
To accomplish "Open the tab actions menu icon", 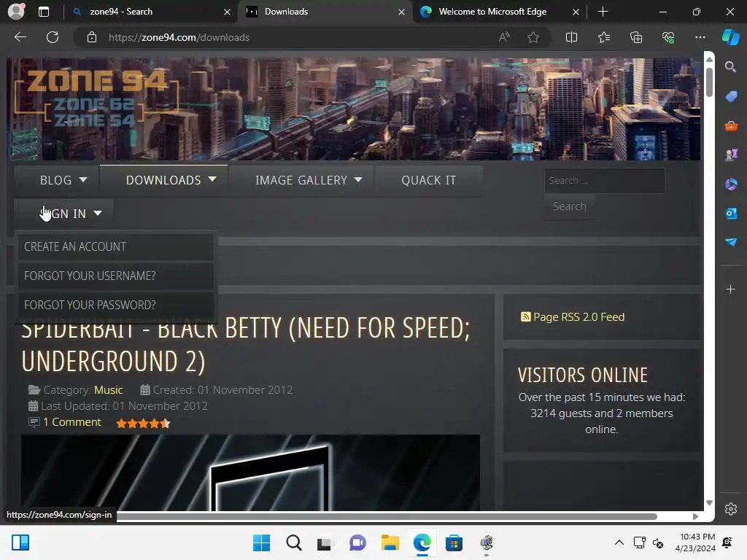I will pos(43,12).
